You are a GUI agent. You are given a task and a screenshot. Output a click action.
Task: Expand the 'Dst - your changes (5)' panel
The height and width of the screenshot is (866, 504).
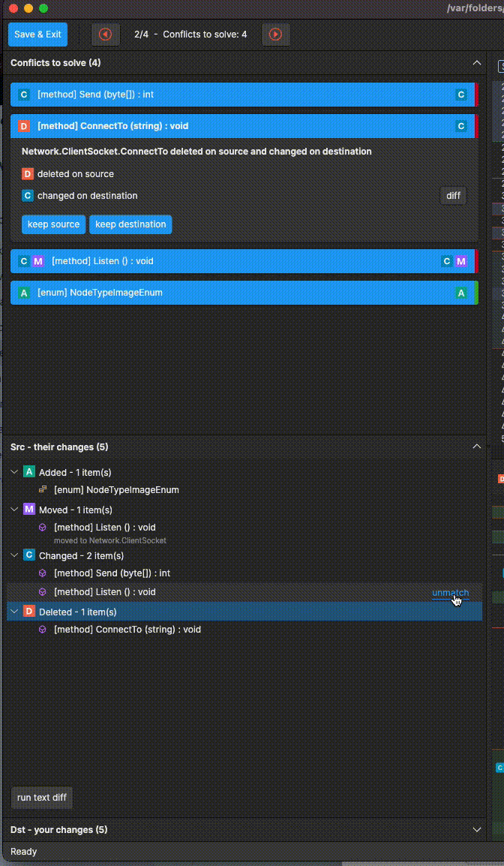[x=477, y=829]
